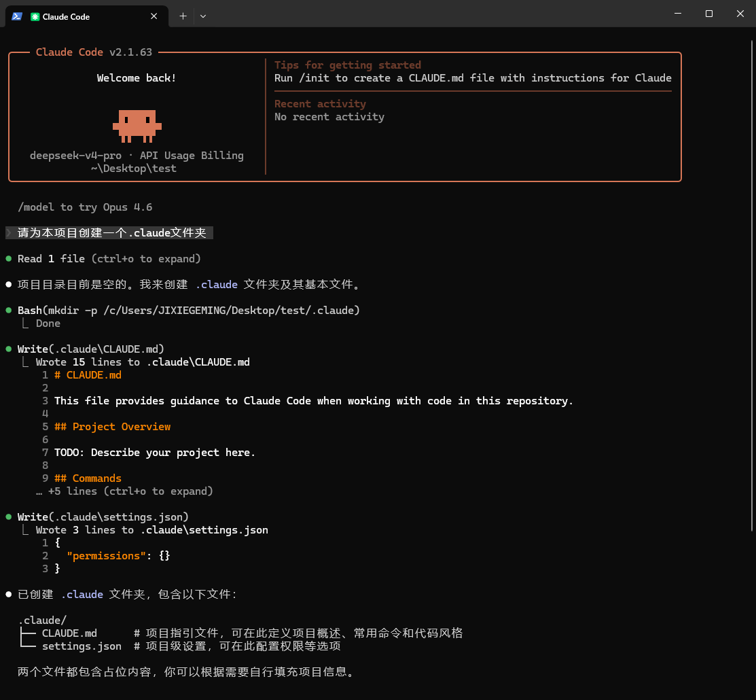Click No recent activity text

pos(329,117)
